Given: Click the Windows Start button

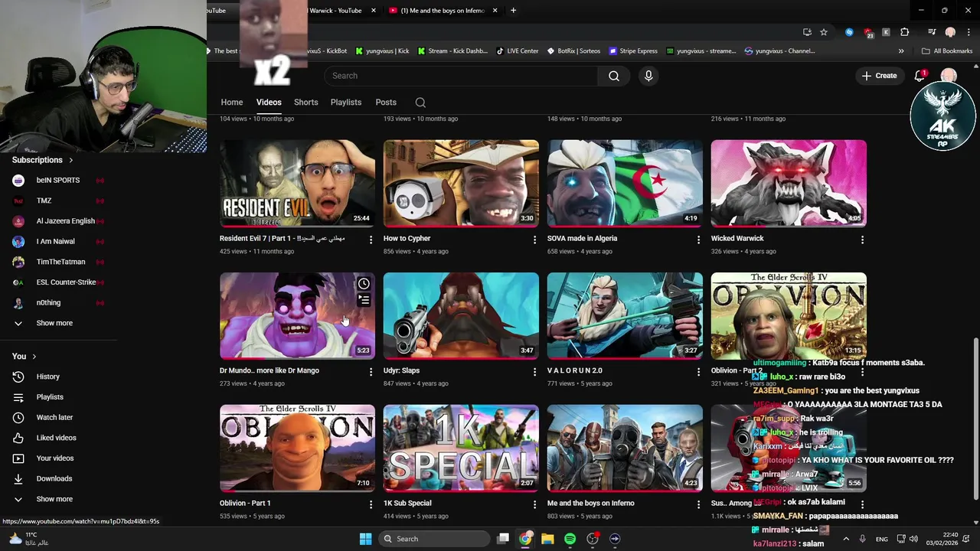Looking at the screenshot, I should (365, 539).
